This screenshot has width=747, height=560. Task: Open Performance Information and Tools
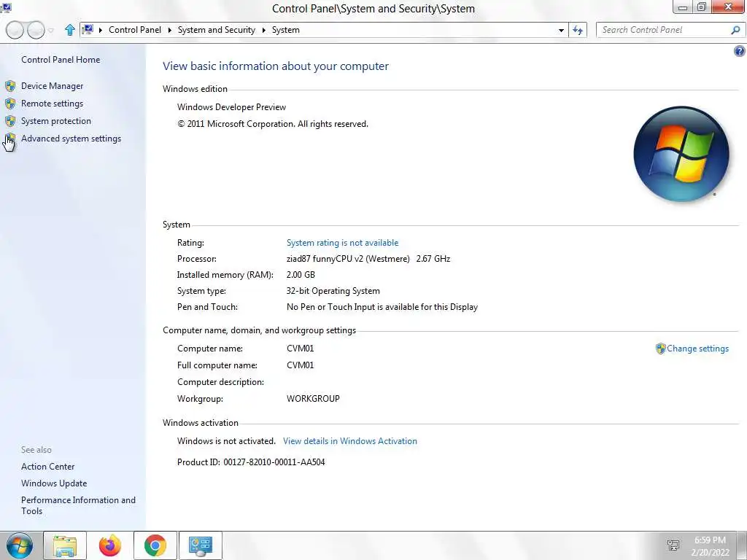click(x=78, y=506)
